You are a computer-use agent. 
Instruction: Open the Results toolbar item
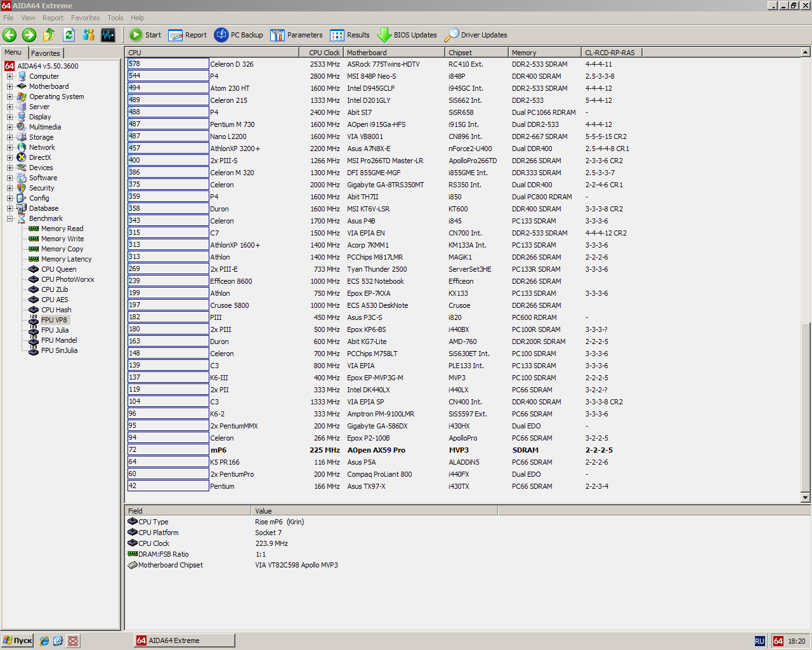[350, 35]
